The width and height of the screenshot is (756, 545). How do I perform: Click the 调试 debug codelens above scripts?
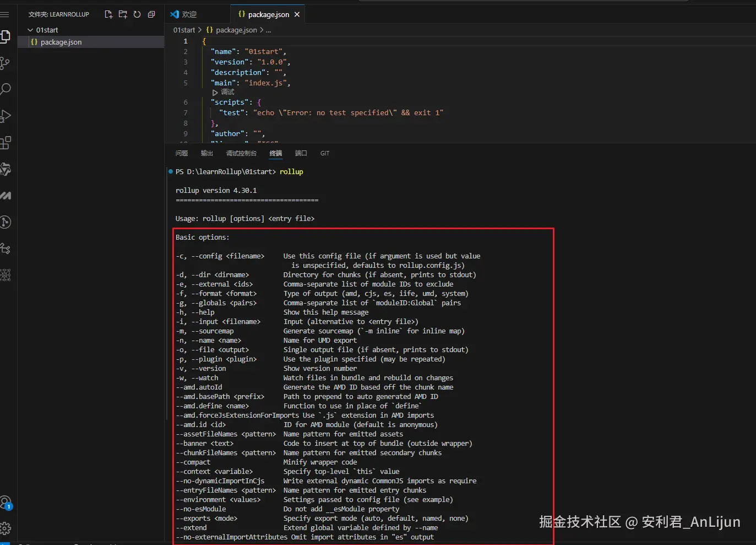tap(224, 92)
